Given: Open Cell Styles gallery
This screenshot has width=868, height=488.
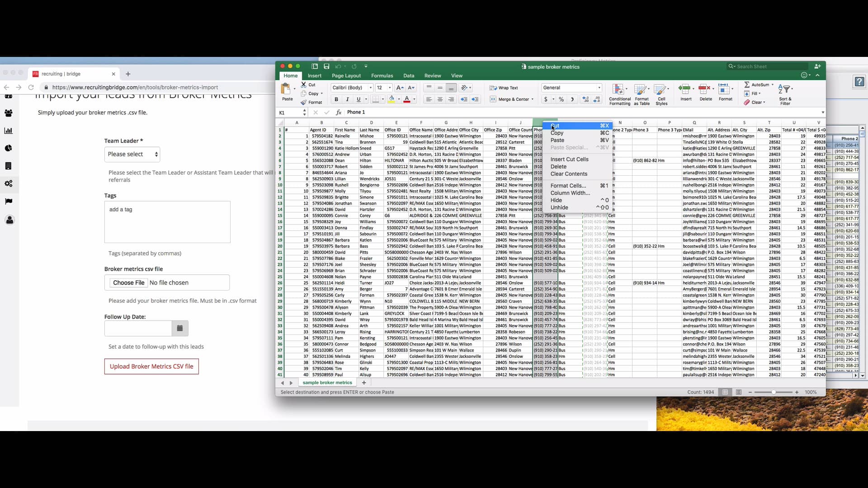Looking at the screenshot, I should [x=661, y=95].
